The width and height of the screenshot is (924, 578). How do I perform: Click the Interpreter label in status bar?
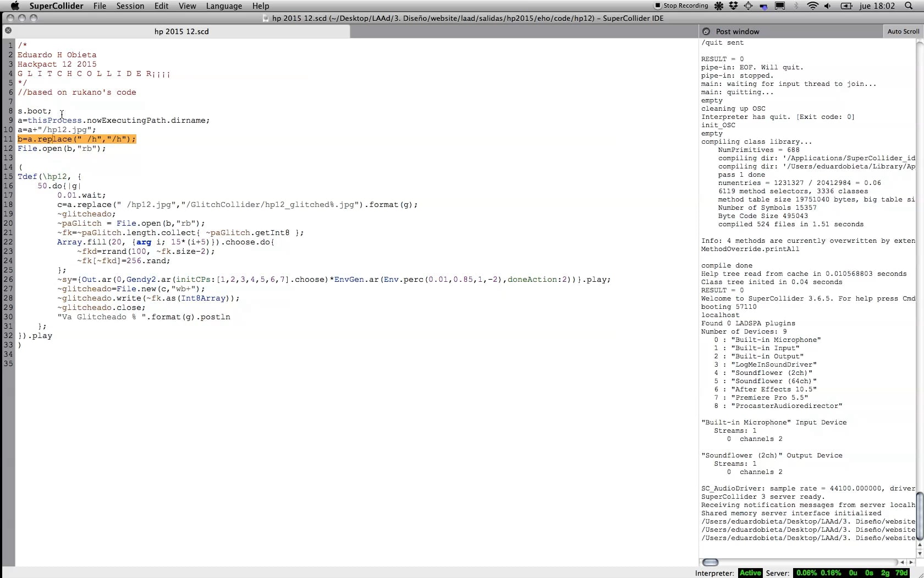[714, 573]
